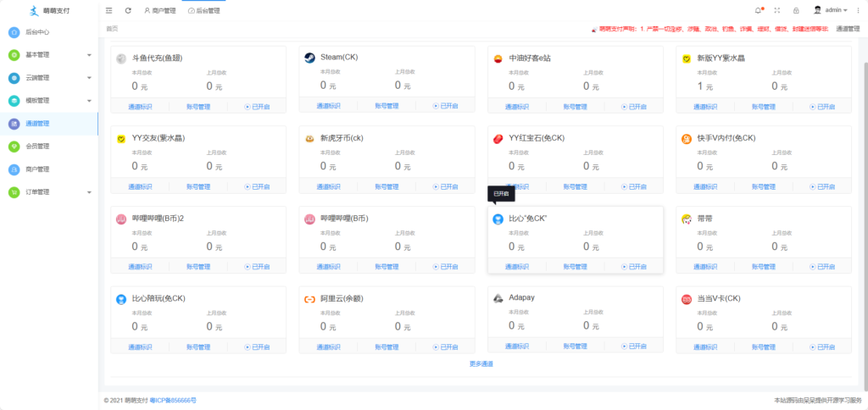Open the 粤ICP备856666号 footer link

[173, 400]
